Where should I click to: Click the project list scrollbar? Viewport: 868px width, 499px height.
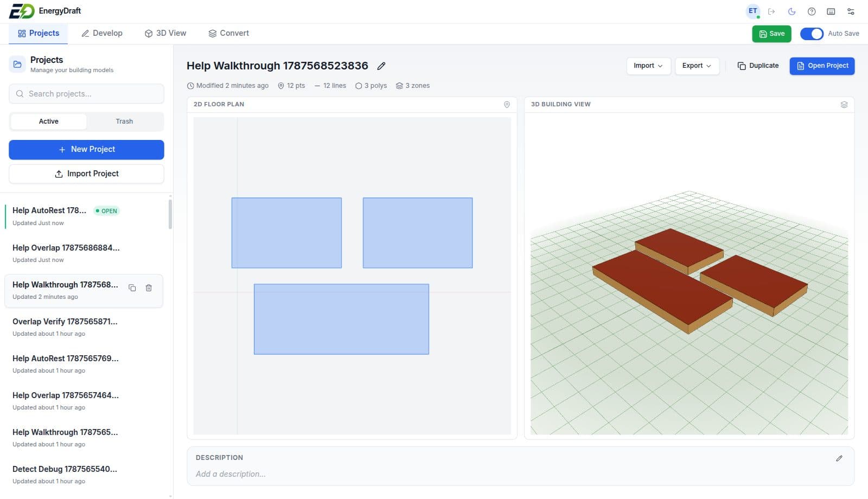pyautogui.click(x=170, y=214)
